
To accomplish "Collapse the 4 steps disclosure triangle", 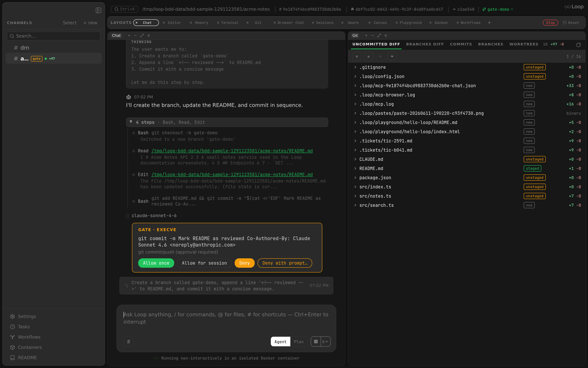I will pos(131,122).
